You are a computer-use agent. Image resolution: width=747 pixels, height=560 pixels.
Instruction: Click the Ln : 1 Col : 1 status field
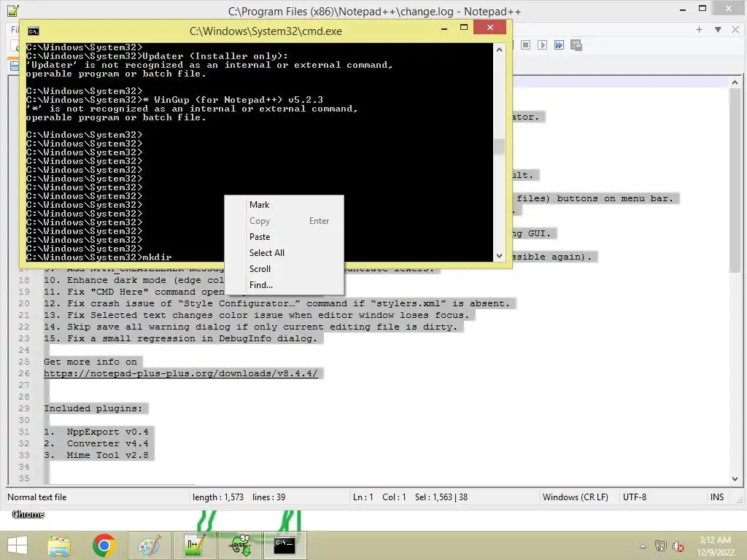(x=379, y=497)
